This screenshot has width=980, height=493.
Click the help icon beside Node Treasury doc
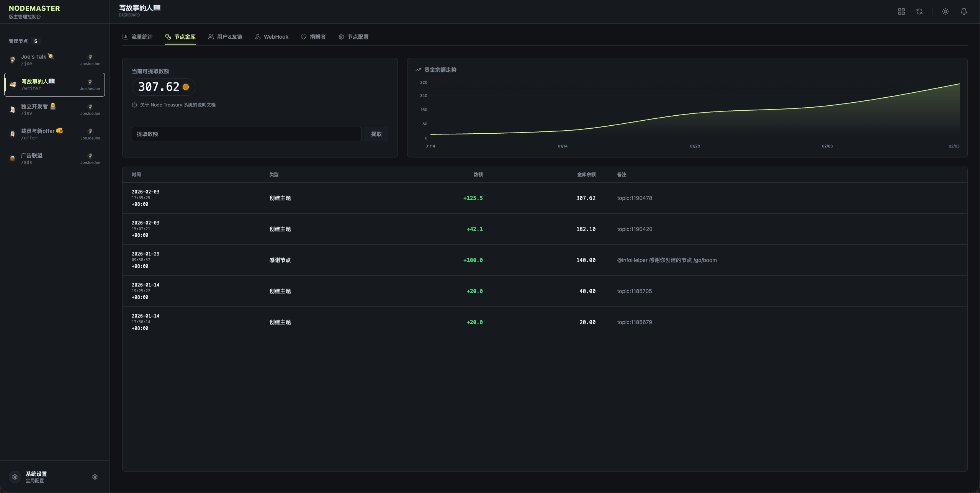point(134,105)
